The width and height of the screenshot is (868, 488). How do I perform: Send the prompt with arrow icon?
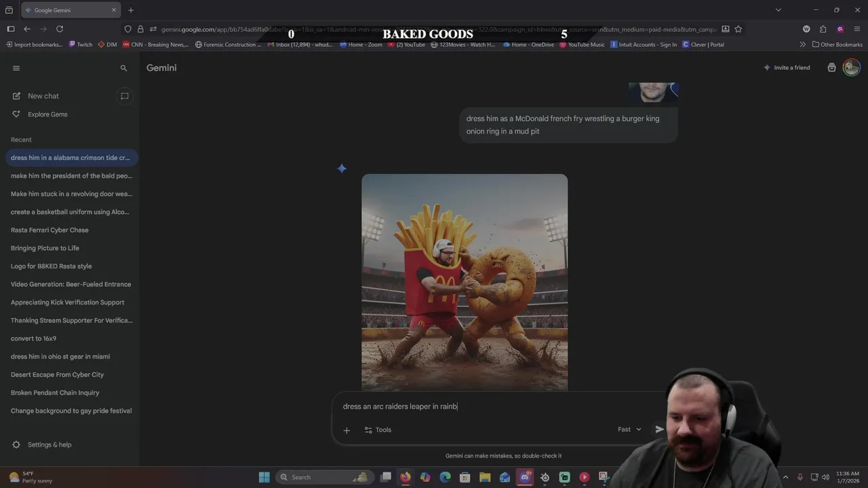pos(659,430)
